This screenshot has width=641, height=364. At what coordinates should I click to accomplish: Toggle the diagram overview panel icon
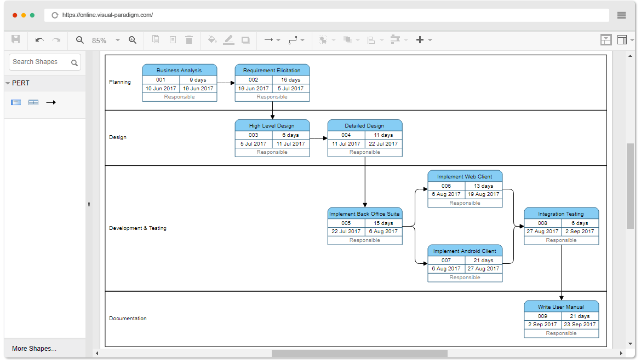click(606, 39)
